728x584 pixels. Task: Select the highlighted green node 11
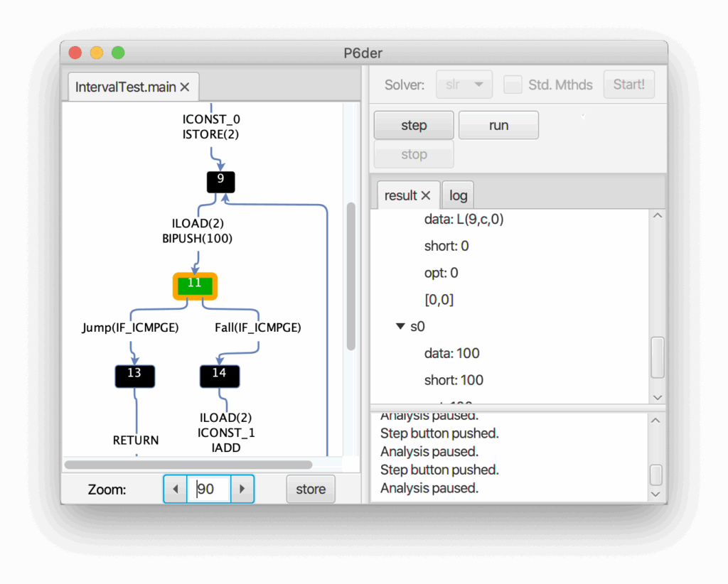(195, 284)
